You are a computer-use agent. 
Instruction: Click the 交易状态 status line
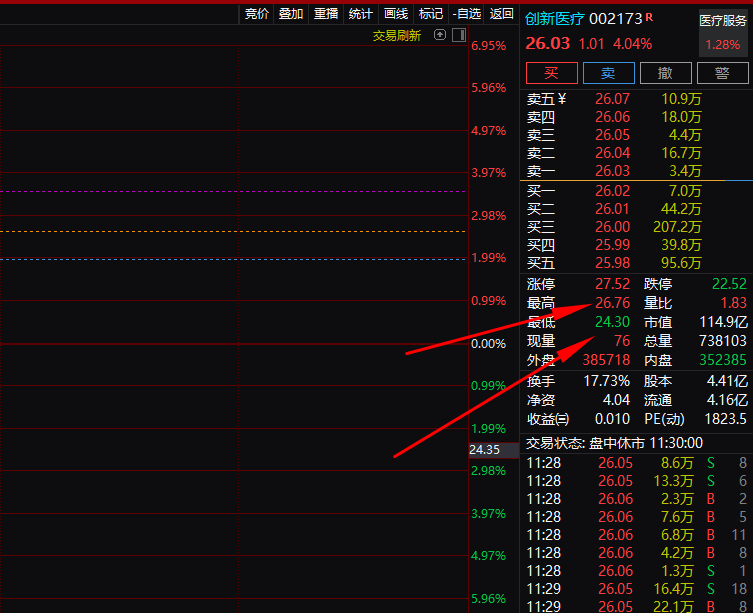(614, 443)
